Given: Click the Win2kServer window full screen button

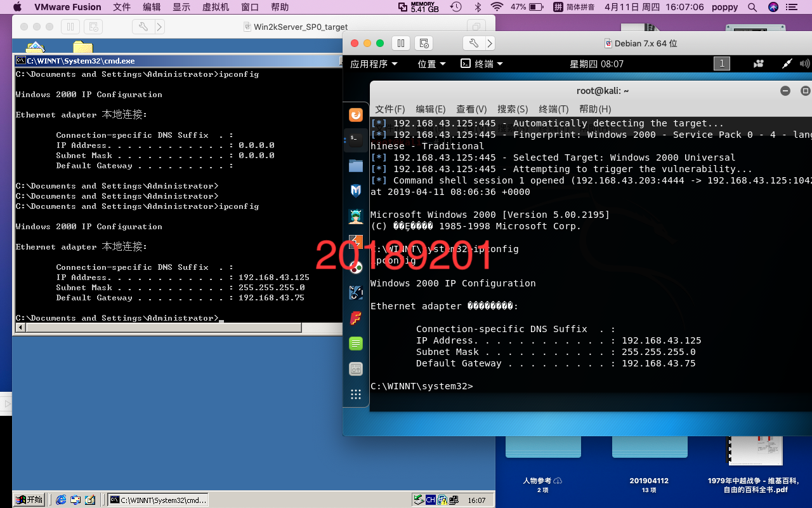Looking at the screenshot, I should click(x=475, y=27).
